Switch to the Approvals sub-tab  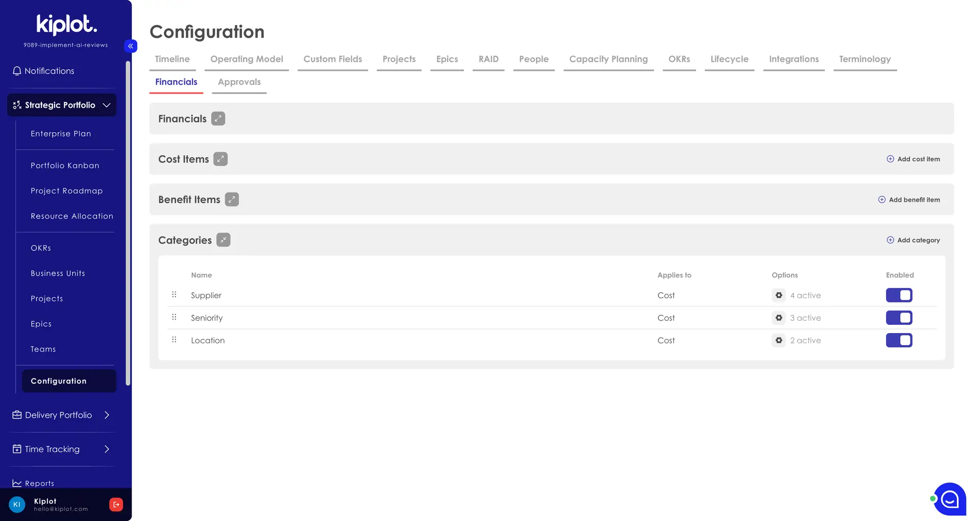coord(239,82)
